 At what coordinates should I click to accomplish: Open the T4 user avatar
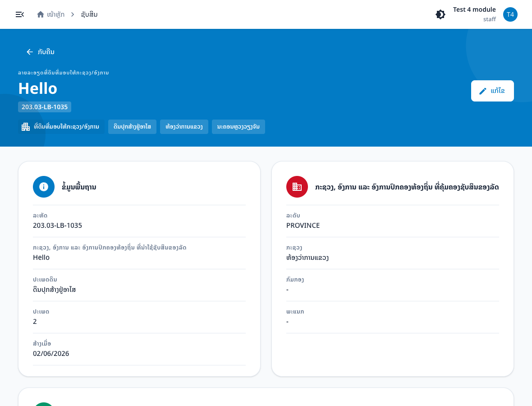click(x=510, y=14)
